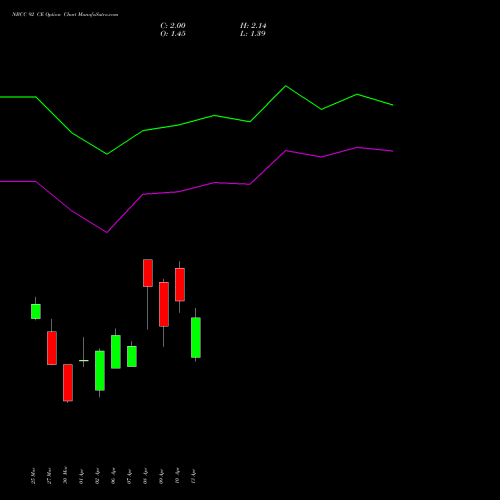The image size is (500, 500).
Task: Click the 01 Apr date label
Action: [x=81, y=476]
